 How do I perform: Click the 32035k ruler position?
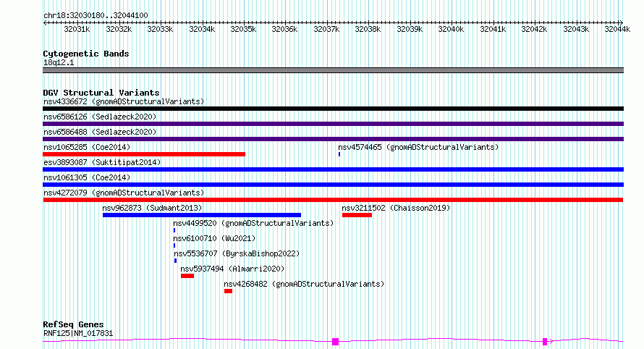pos(243,29)
